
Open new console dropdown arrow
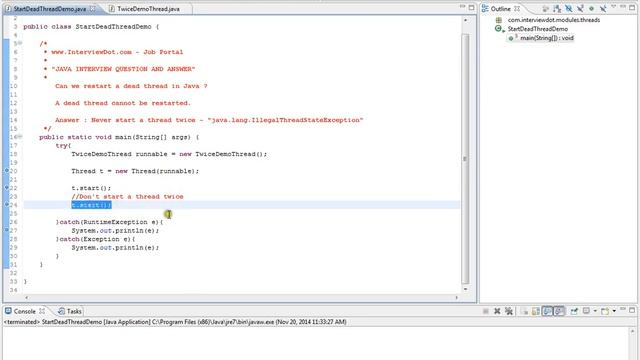click(x=614, y=311)
